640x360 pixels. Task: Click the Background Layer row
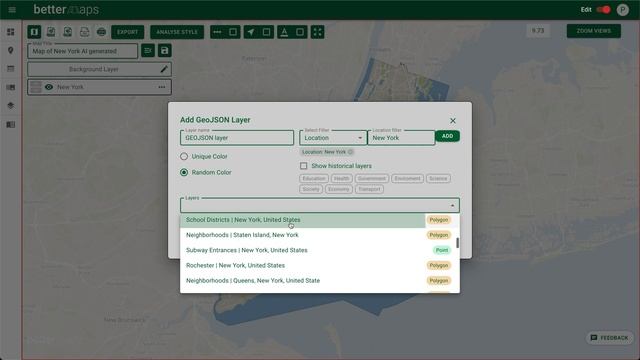[99, 69]
